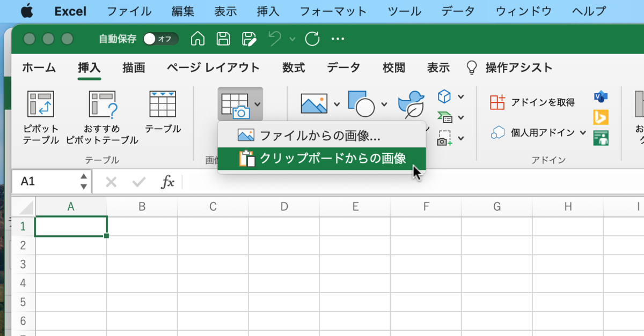Switch to the 描画 ribbon tab
644x336 pixels.
pyautogui.click(x=134, y=68)
